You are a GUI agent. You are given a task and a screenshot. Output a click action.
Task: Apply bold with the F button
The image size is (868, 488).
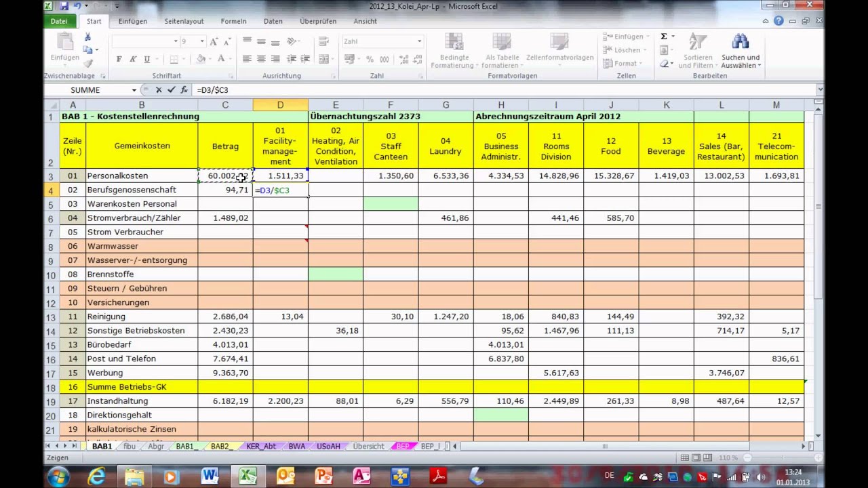[119, 60]
